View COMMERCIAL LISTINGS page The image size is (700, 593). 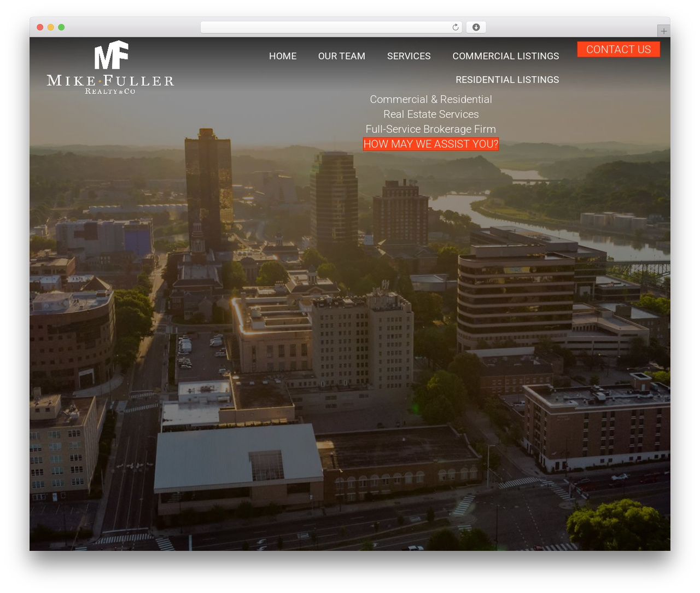click(x=506, y=56)
